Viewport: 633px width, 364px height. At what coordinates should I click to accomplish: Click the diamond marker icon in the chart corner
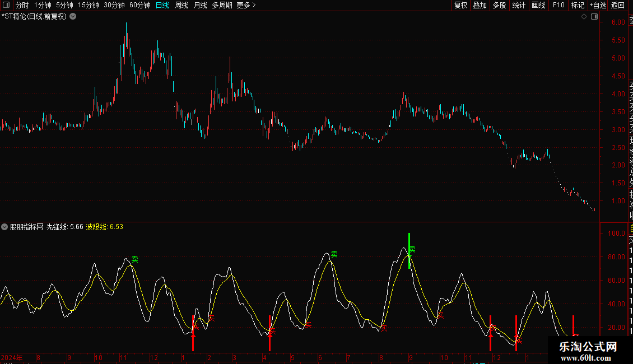click(584, 17)
